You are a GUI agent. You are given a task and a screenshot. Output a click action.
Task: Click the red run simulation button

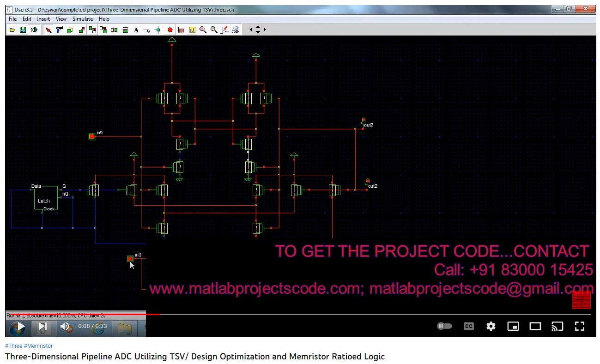point(170,30)
